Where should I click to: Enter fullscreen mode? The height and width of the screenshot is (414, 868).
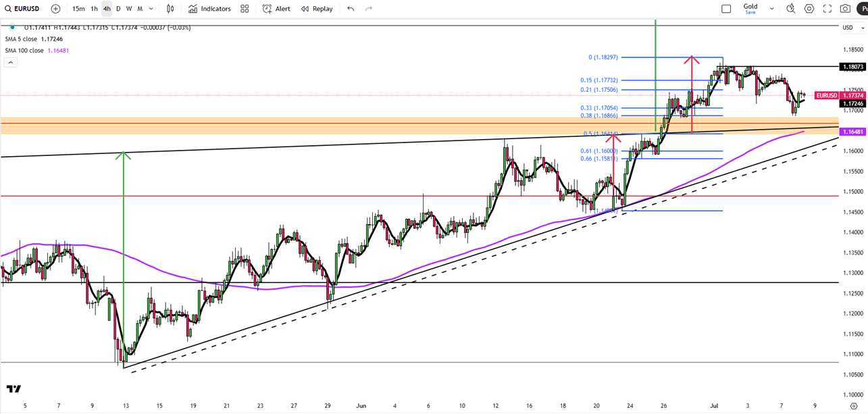[827, 9]
